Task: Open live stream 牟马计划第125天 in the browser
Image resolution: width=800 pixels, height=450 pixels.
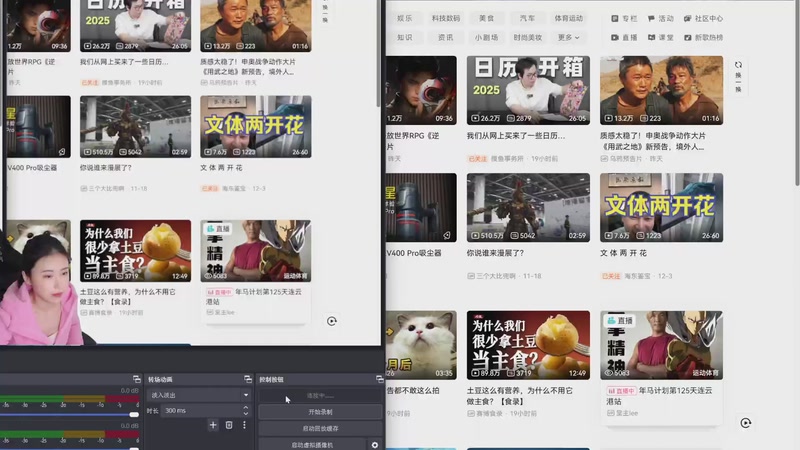Action: click(659, 396)
